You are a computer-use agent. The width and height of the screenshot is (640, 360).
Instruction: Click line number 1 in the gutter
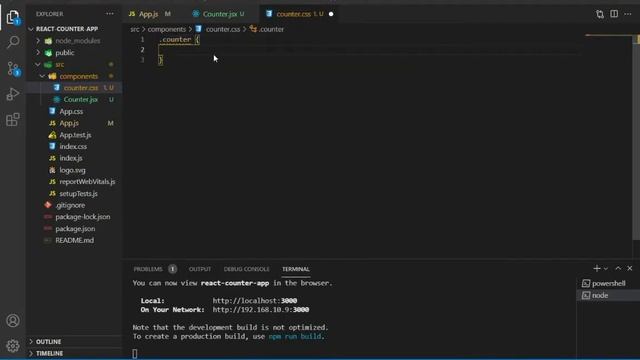[x=142, y=40]
